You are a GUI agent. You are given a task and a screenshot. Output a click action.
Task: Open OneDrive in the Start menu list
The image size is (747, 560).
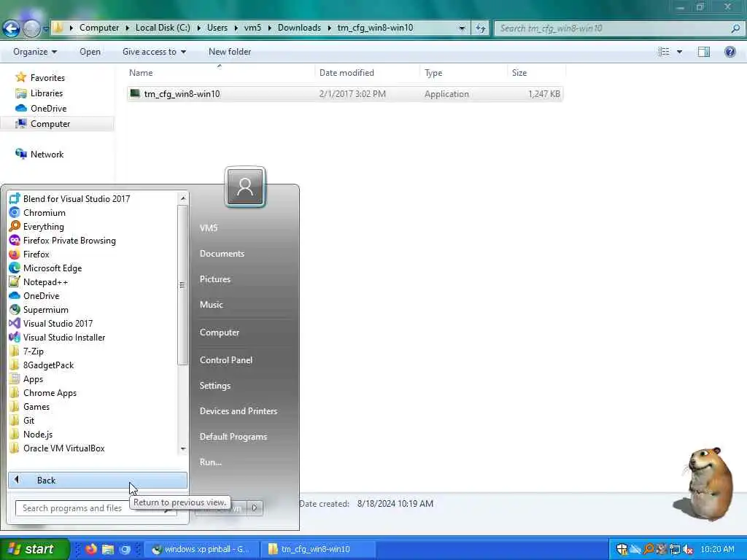click(41, 295)
